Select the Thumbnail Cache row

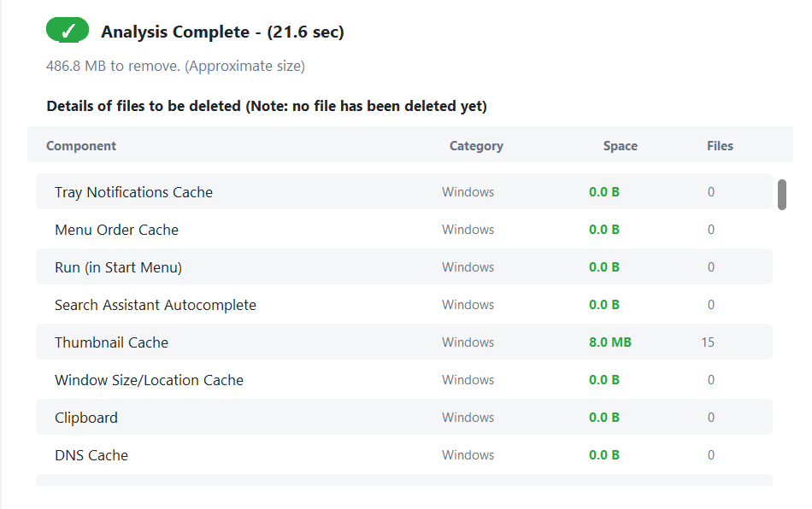[x=404, y=342]
